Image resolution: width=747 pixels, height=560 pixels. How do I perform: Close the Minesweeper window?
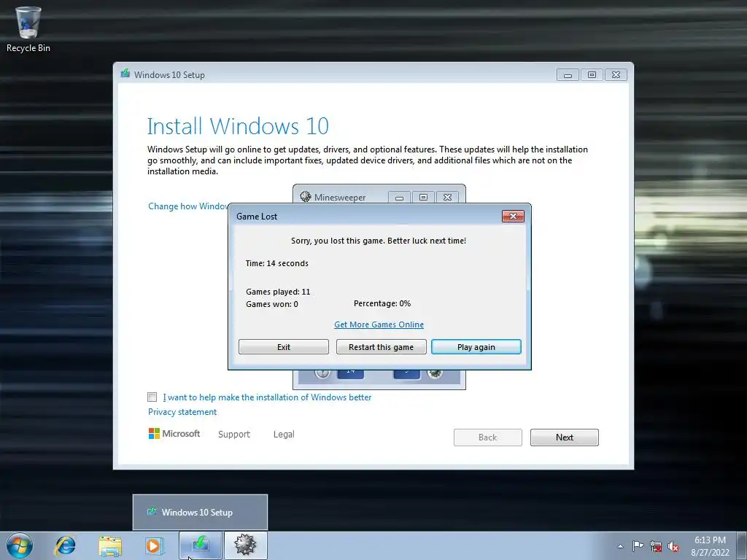(x=447, y=197)
